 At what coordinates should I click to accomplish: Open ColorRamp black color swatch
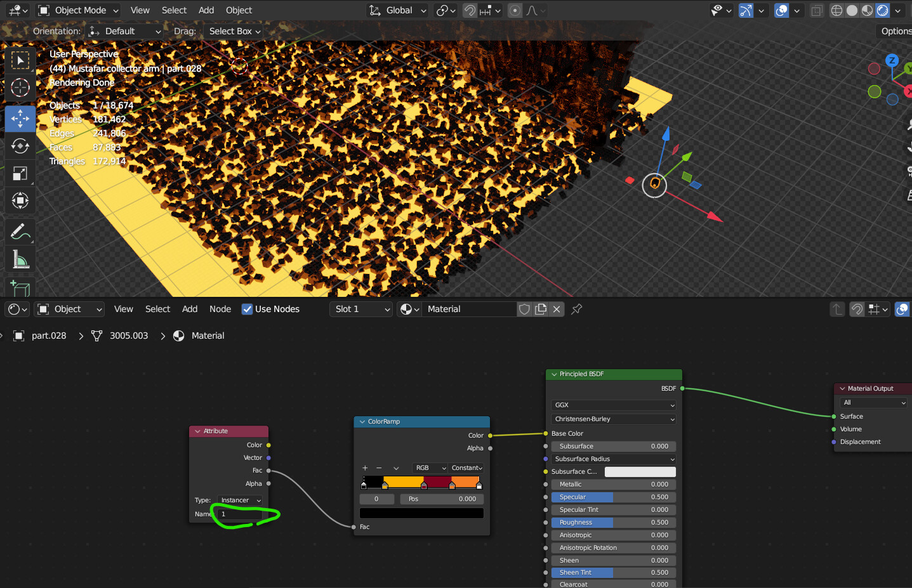tap(421, 513)
